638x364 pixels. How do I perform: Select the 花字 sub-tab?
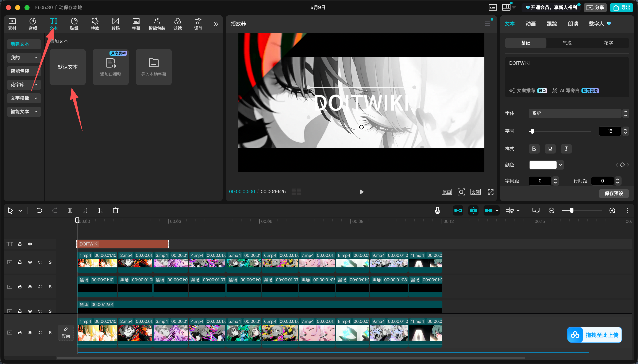608,43
